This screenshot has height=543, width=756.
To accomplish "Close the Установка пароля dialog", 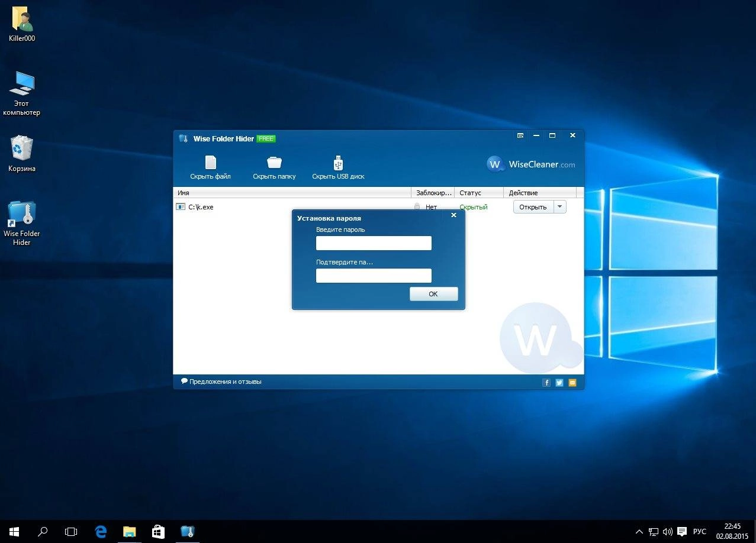I will pyautogui.click(x=453, y=215).
